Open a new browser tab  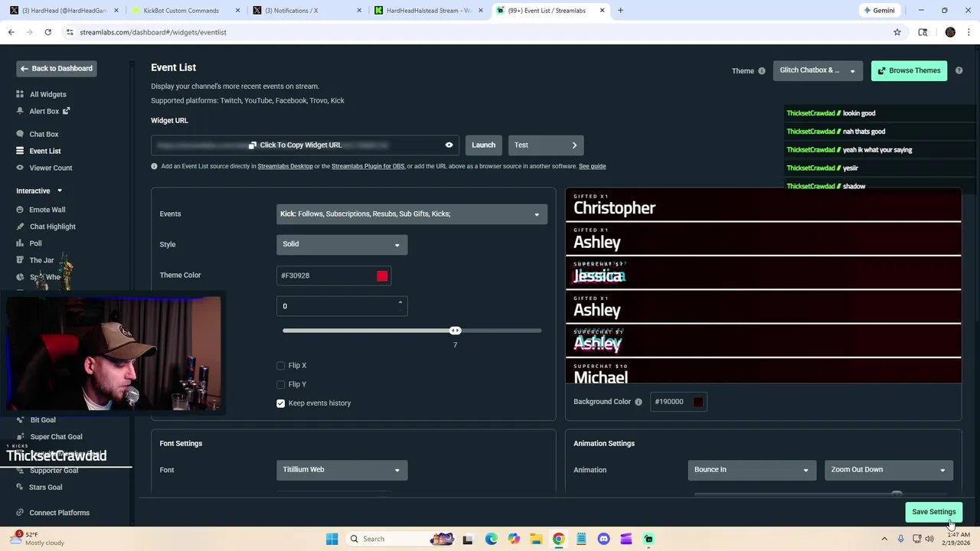620,11
